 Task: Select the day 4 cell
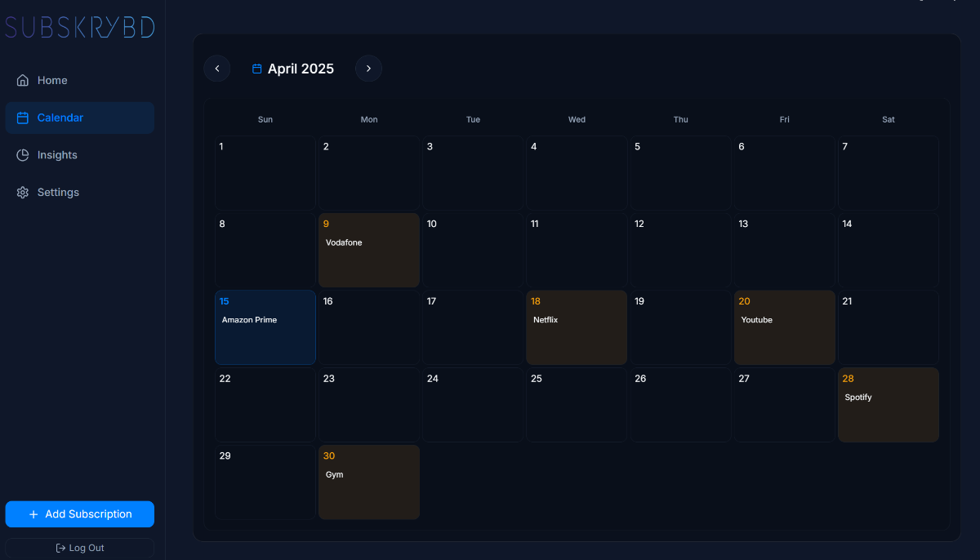(x=577, y=173)
